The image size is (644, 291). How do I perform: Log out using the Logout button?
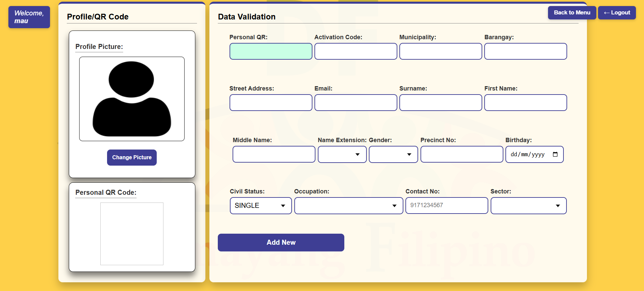tap(617, 13)
